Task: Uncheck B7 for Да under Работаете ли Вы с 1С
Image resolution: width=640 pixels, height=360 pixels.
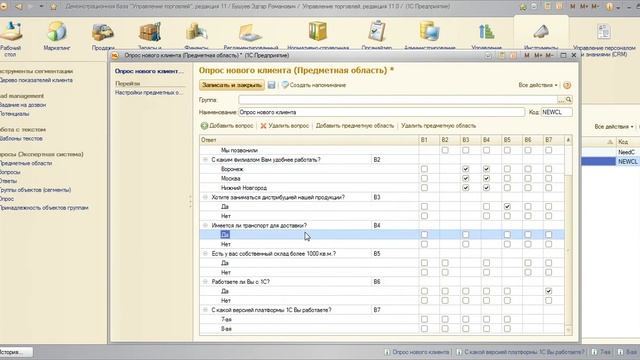Action: pos(549,291)
